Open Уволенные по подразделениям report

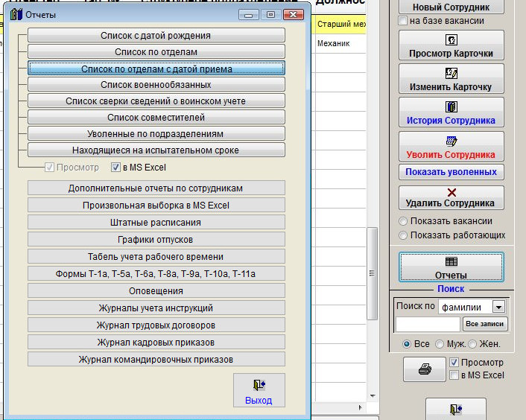[156, 134]
